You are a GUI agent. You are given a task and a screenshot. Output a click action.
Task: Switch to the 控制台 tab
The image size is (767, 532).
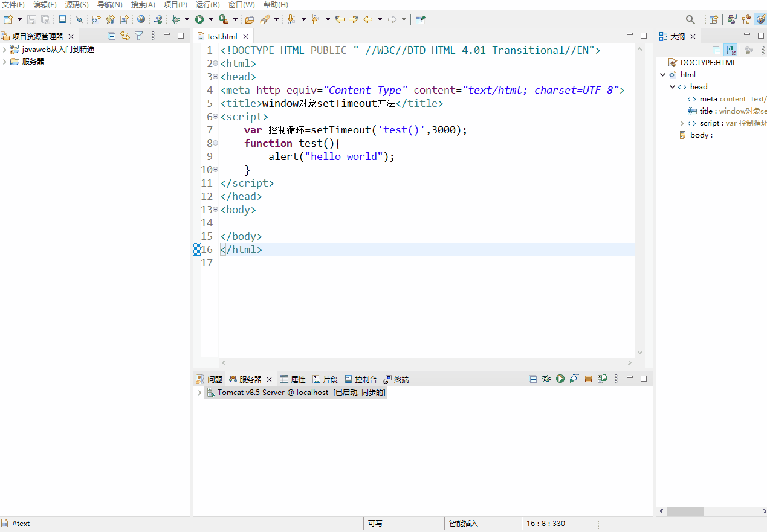click(x=361, y=379)
